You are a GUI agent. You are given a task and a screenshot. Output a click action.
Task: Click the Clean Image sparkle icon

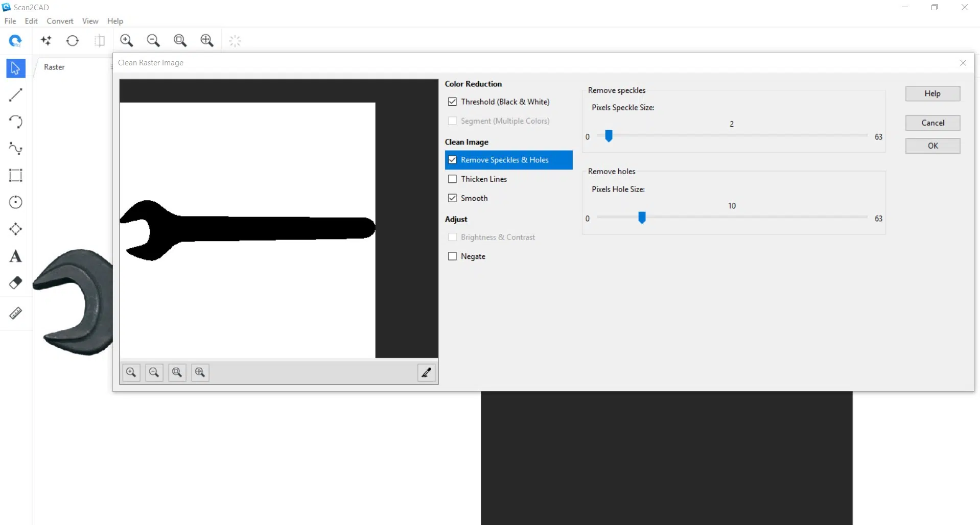(46, 40)
